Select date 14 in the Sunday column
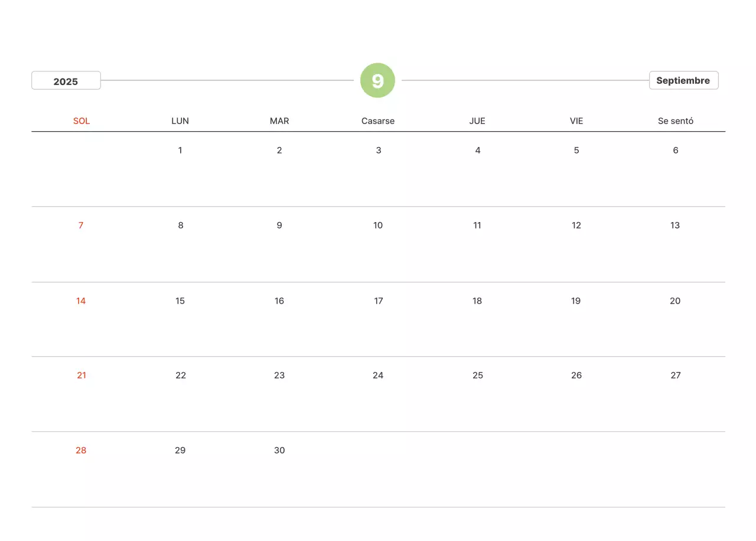 81,301
